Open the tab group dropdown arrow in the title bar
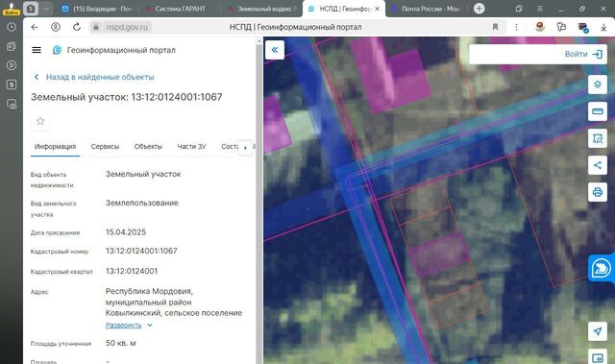This screenshot has height=364, width=615. 46,9
